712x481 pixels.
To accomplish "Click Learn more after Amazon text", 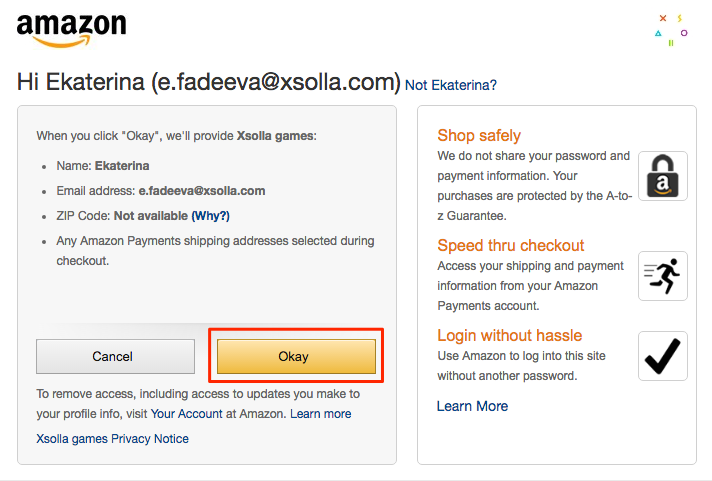I will click(320, 413).
